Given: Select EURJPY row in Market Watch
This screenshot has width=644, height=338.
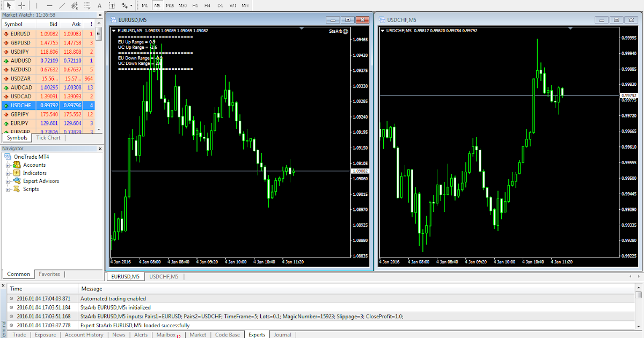Looking at the screenshot, I should click(x=48, y=123).
